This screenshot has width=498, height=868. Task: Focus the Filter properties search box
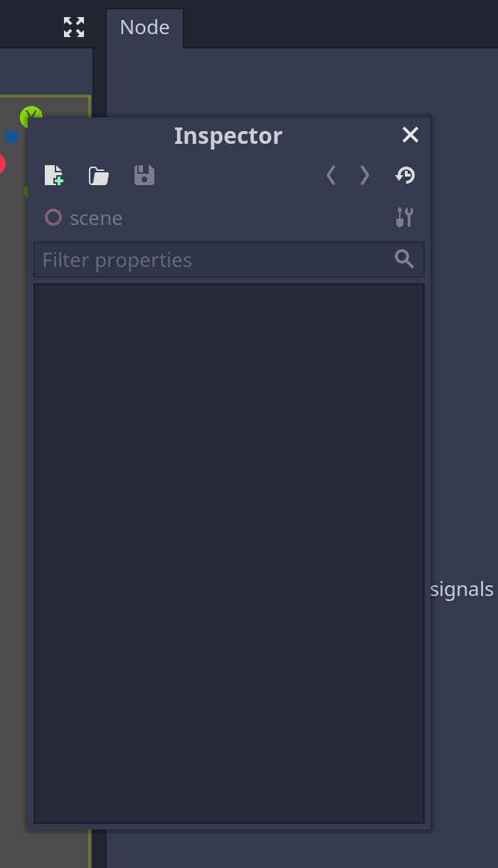pyautogui.click(x=178, y=259)
